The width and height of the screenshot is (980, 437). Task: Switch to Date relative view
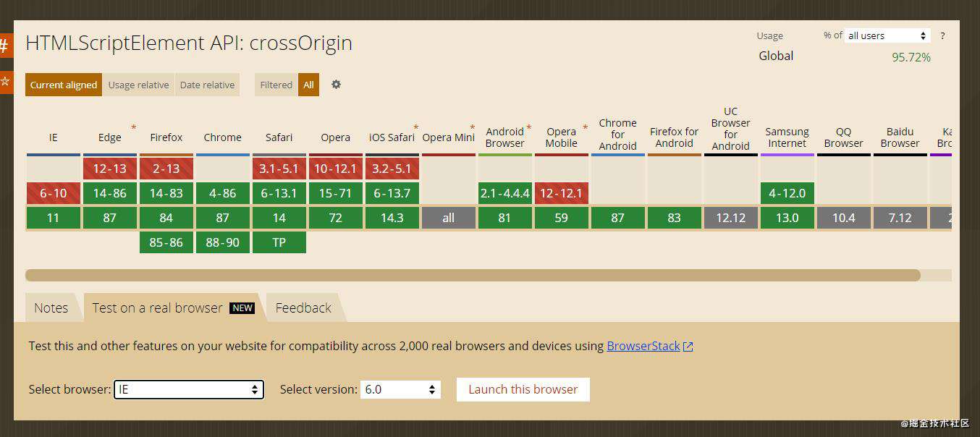207,85
